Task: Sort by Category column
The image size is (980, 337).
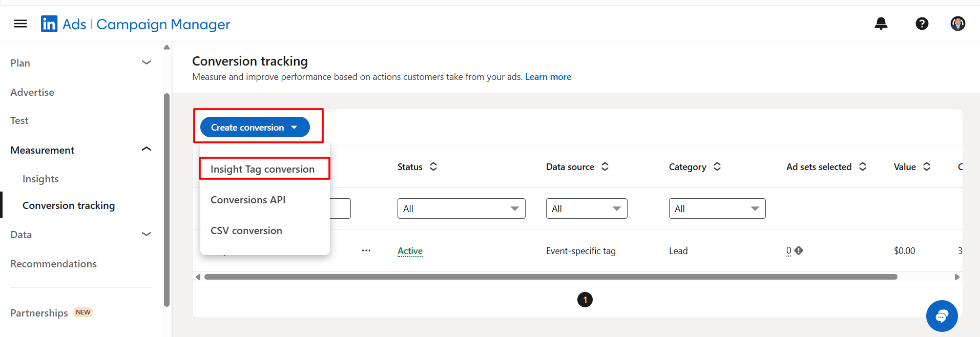Action: pyautogui.click(x=717, y=166)
